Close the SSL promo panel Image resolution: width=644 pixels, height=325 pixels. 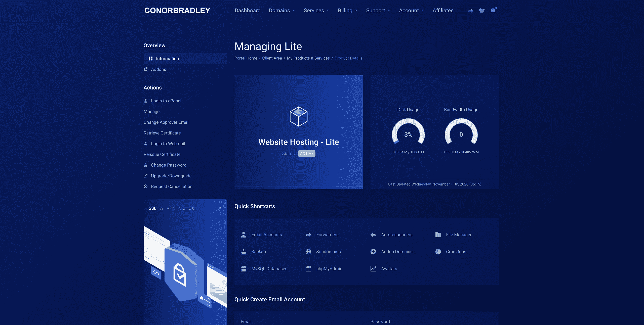click(220, 208)
